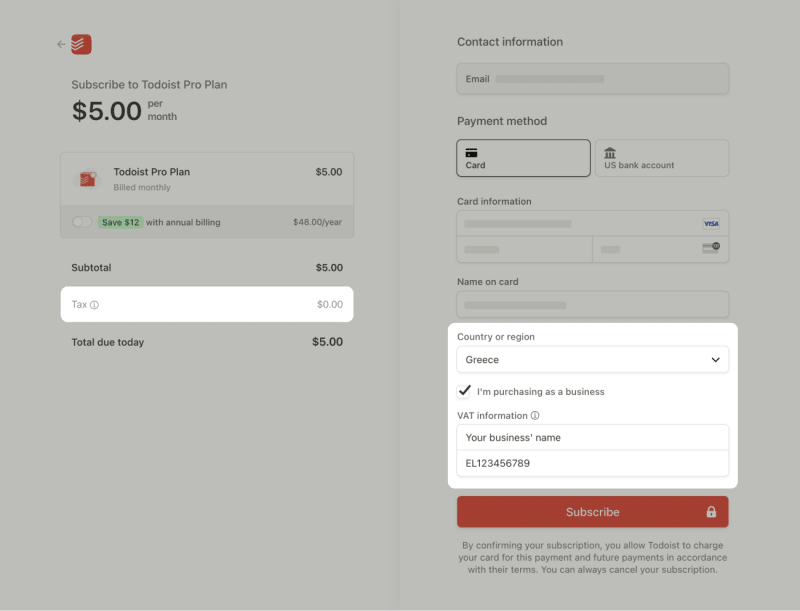800x611 pixels.
Task: Click the back arrow to return
Action: tap(59, 44)
